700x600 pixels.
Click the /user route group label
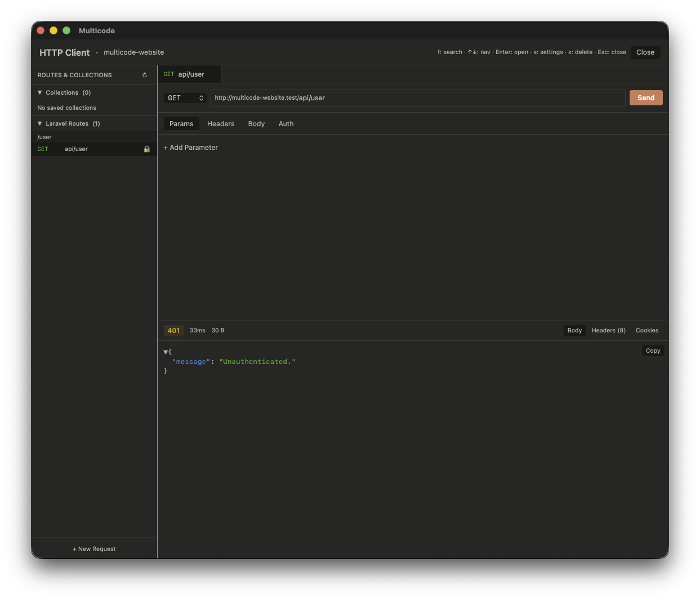[x=44, y=137]
